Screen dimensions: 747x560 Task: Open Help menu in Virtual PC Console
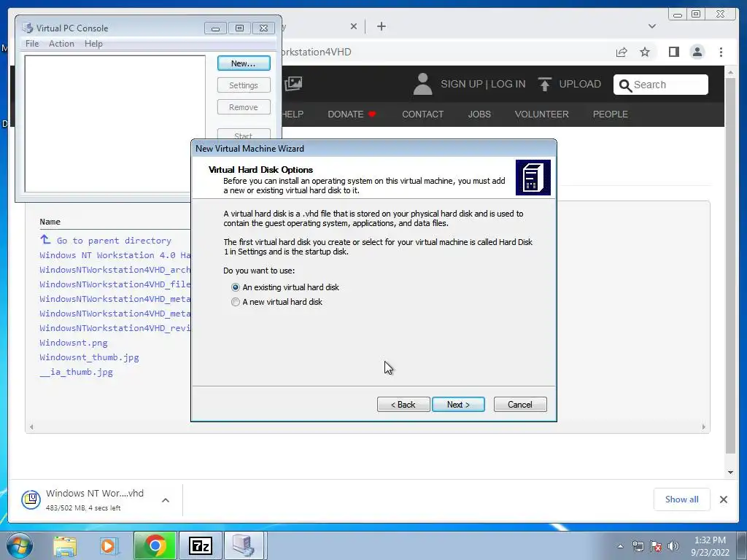[93, 43]
